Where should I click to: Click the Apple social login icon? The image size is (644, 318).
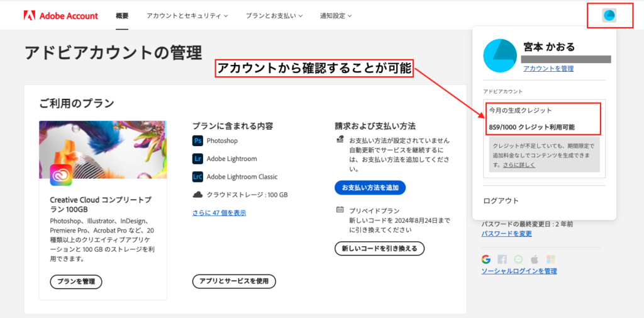(x=535, y=259)
